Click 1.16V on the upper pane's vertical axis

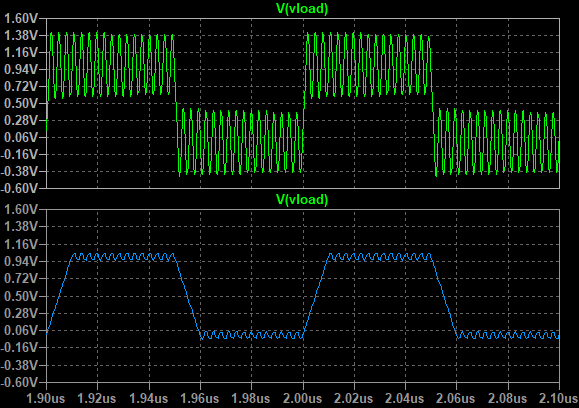tap(21, 52)
